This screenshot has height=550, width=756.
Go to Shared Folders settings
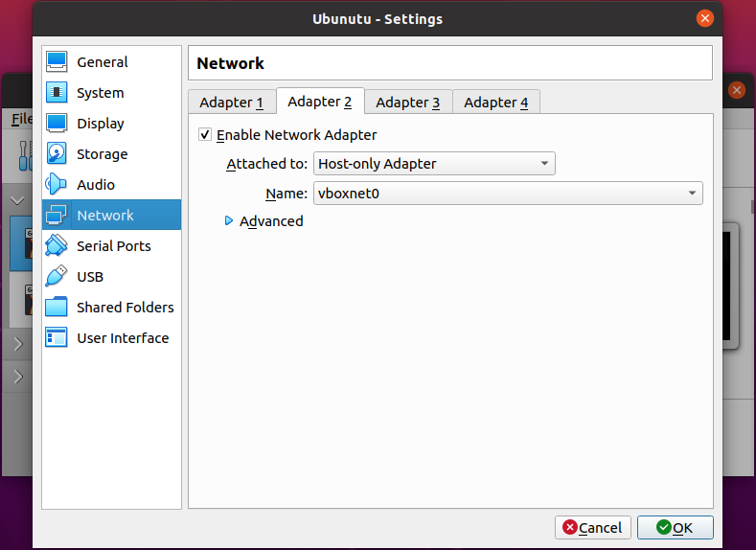[x=111, y=307]
